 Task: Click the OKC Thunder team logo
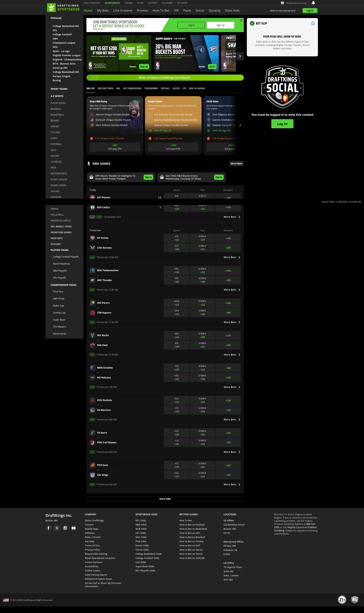(93, 280)
